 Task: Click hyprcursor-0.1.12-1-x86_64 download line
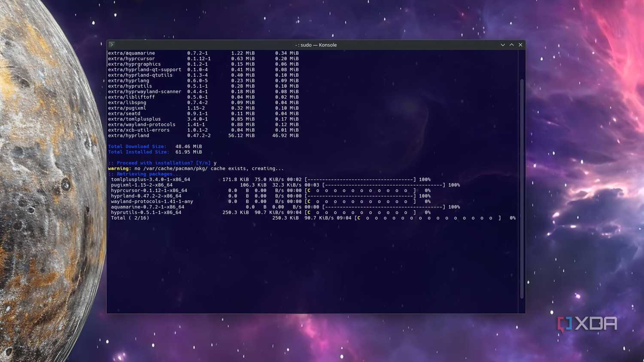(x=270, y=190)
